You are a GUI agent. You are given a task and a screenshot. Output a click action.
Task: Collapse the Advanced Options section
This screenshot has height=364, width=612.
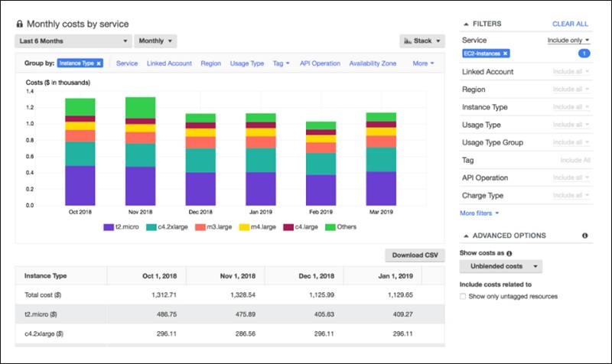[466, 236]
